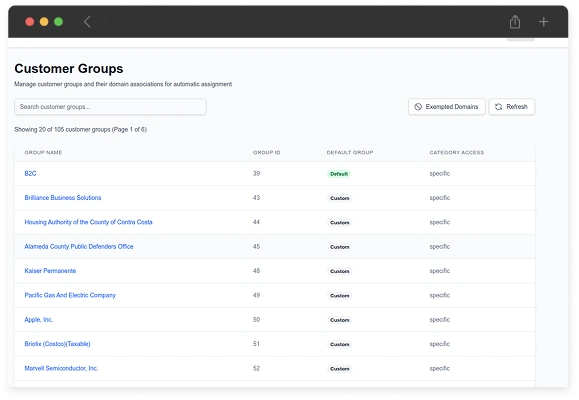This screenshot has width=579, height=400.
Task: Open Housing Authority of Contra Costa group
Action: coord(88,222)
